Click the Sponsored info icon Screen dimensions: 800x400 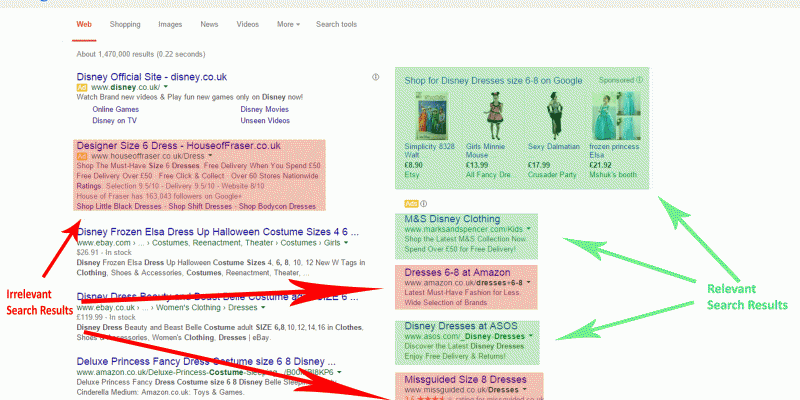point(640,80)
